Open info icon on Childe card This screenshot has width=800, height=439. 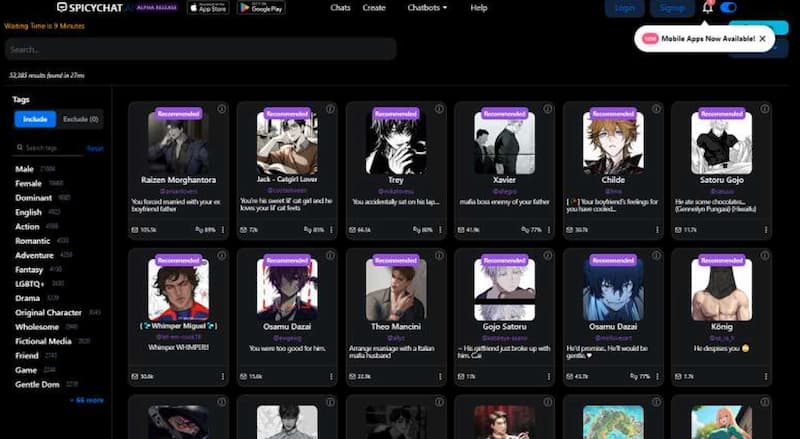pos(656,109)
